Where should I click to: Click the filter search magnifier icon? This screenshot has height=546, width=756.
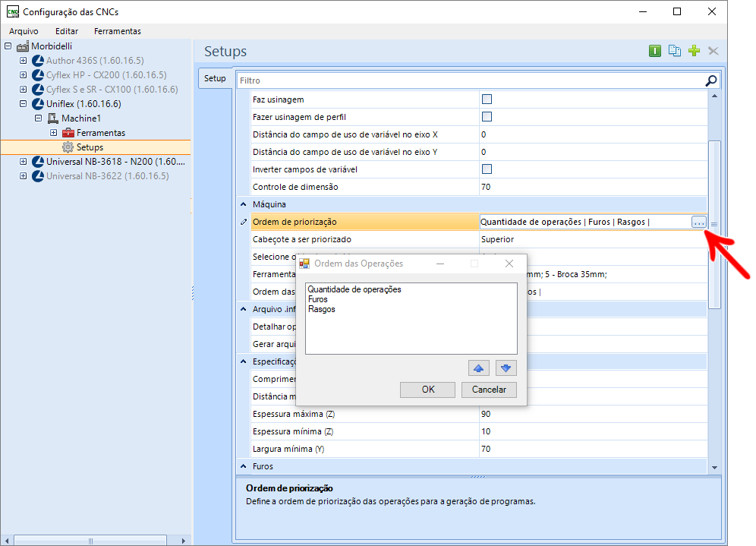[x=711, y=80]
